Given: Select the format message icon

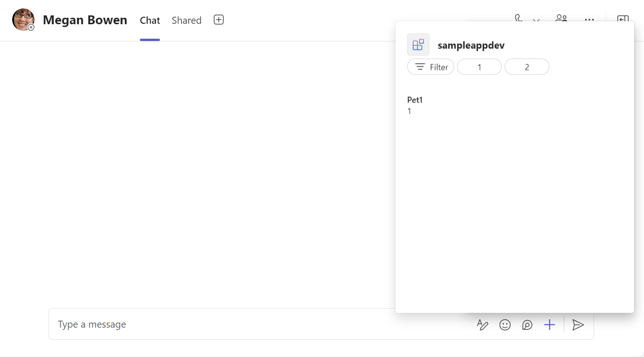Looking at the screenshot, I should (x=483, y=324).
